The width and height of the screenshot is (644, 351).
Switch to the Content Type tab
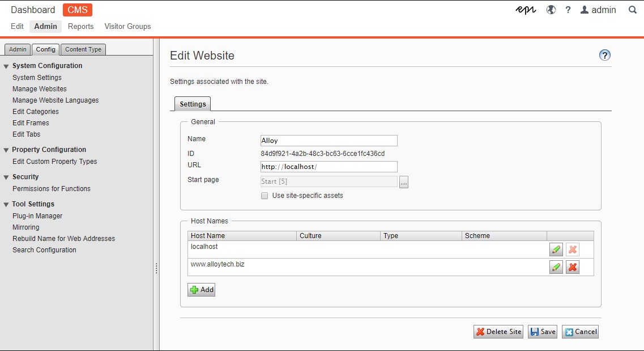pos(83,49)
